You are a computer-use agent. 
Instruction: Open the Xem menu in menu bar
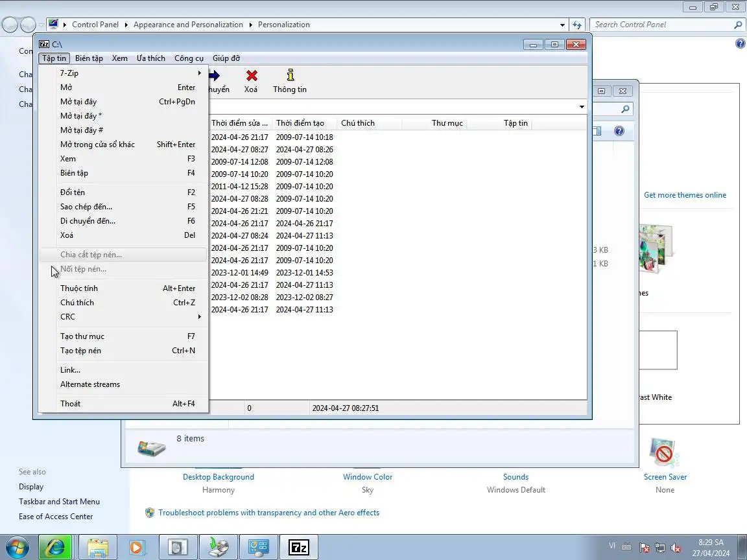[x=119, y=58]
